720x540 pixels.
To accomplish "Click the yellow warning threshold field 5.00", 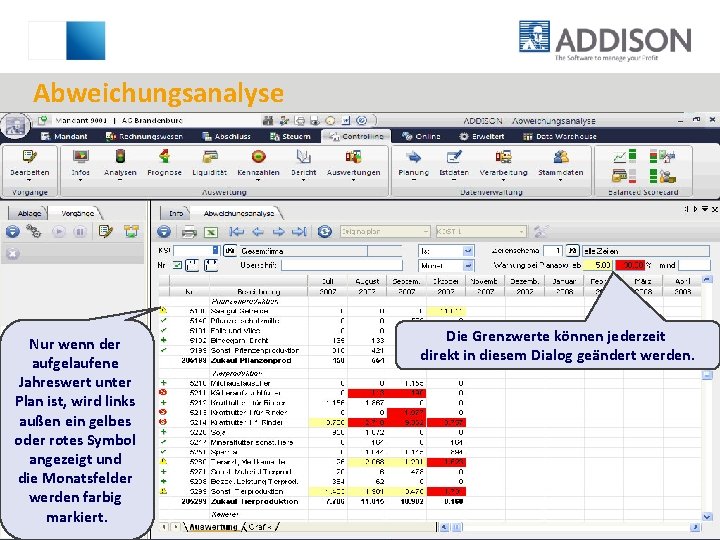I will pos(598,265).
